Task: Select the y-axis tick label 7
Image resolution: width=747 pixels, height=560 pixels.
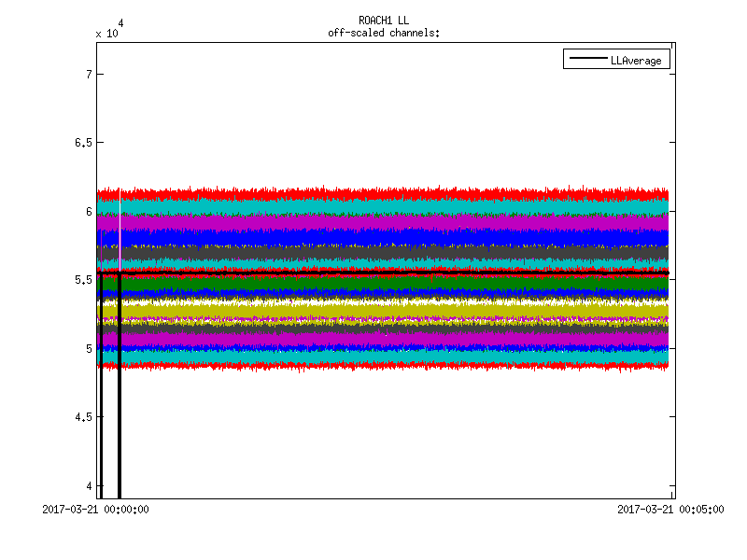Action: pos(87,74)
